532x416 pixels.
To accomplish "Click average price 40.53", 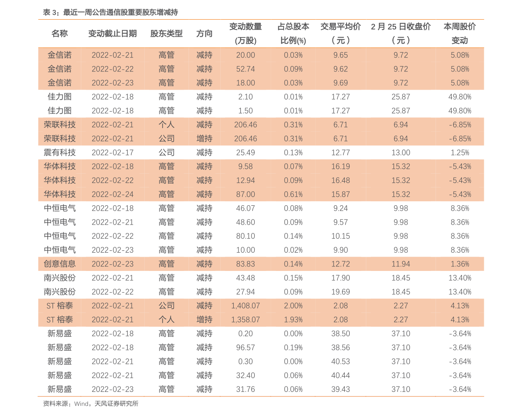I will pos(340,362).
